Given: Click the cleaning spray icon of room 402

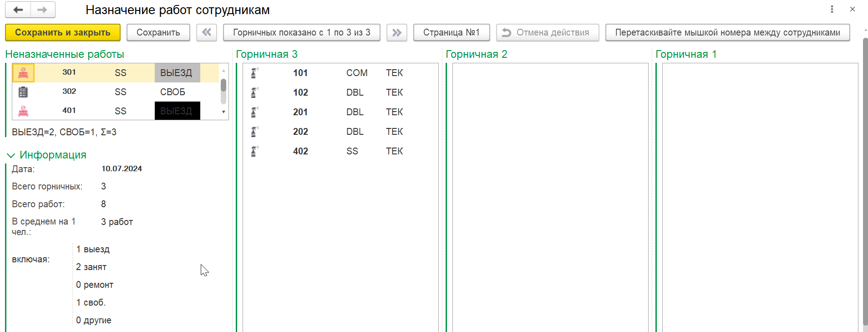Looking at the screenshot, I should pyautogui.click(x=255, y=151).
